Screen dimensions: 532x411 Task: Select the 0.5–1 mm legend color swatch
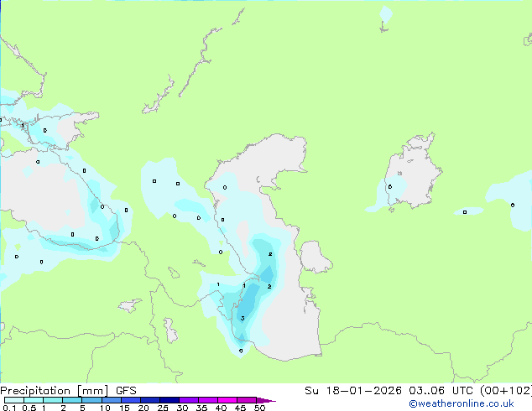(34, 400)
